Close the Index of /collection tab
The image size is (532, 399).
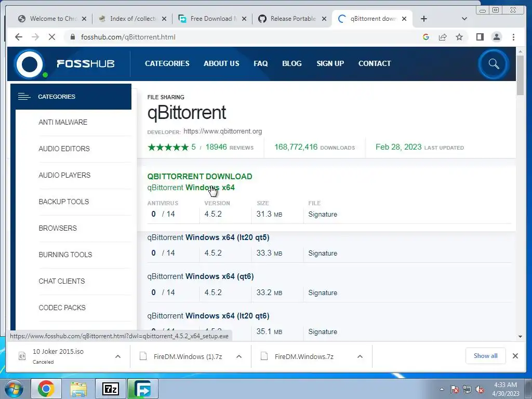[164, 19]
